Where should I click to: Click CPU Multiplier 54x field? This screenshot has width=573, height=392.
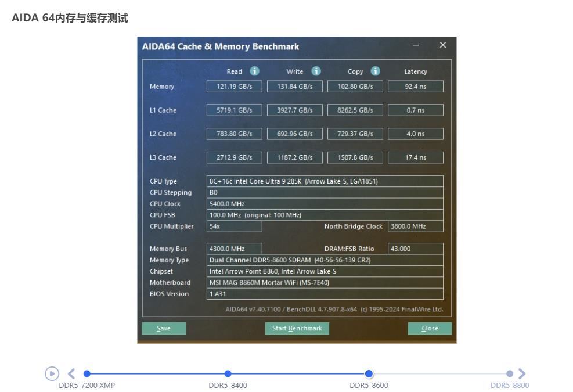tap(234, 226)
